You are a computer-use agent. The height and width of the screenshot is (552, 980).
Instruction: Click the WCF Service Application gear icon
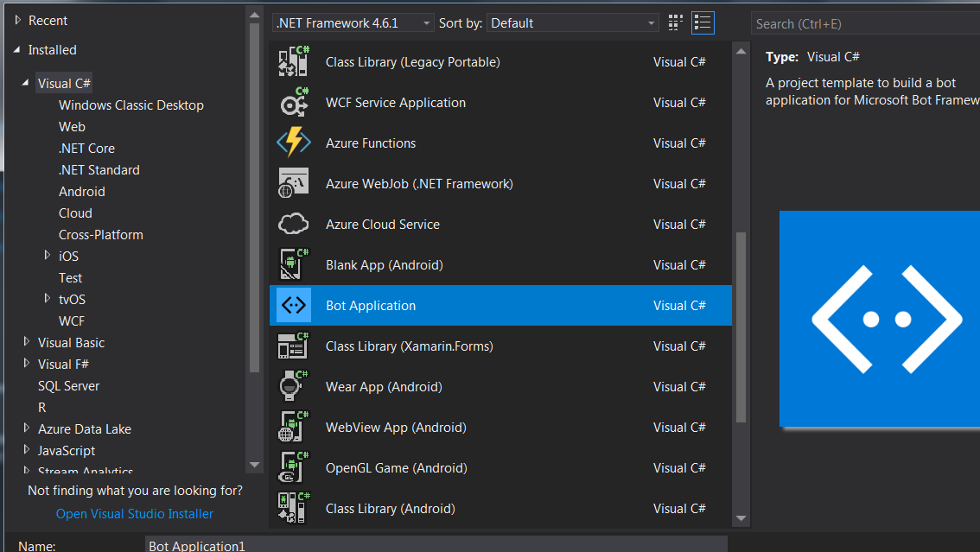click(293, 103)
